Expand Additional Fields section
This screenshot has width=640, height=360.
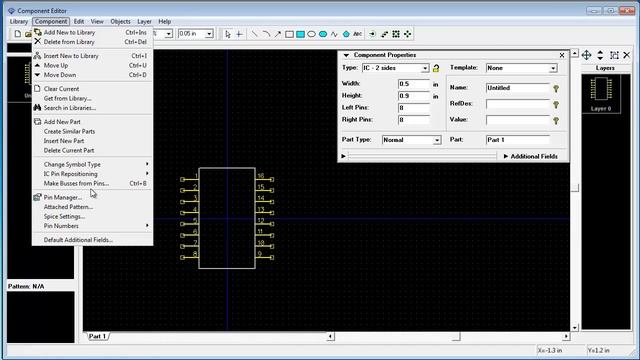click(531, 156)
